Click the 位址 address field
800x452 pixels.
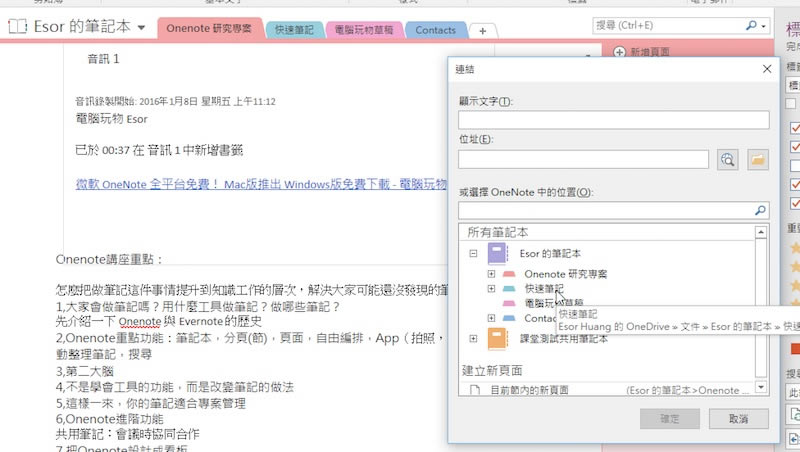point(583,160)
